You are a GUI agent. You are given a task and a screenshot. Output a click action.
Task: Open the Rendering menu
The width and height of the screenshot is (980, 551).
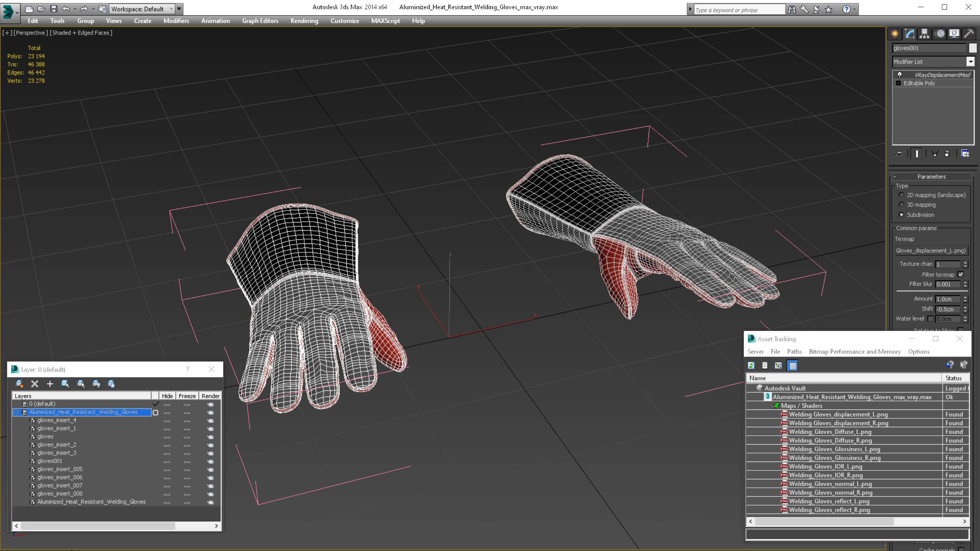coord(304,21)
